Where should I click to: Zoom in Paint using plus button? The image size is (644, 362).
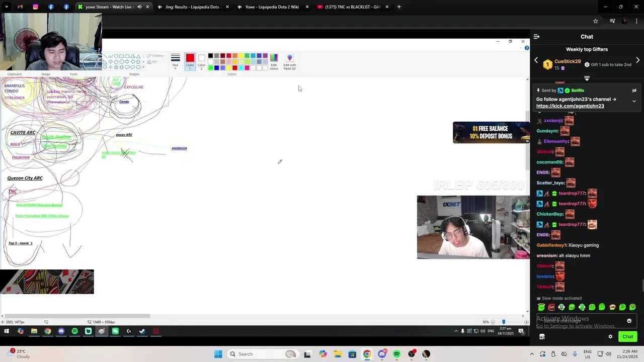click(527, 322)
